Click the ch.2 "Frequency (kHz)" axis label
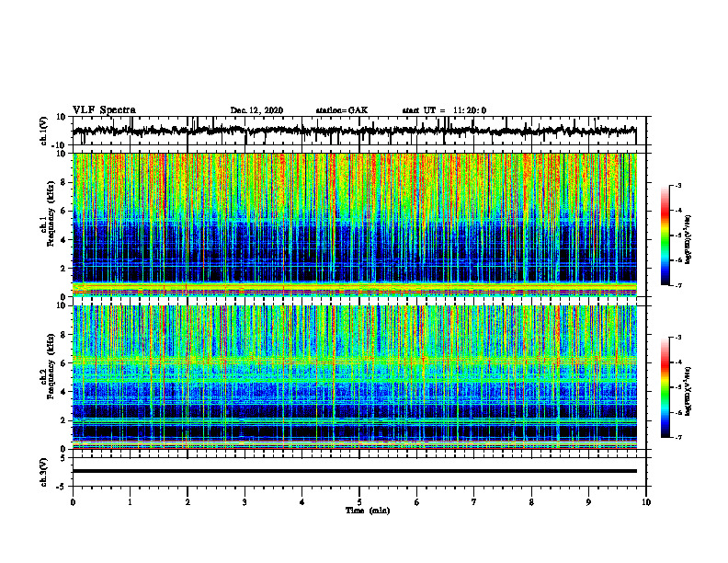728x563 pixels. pos(51,366)
